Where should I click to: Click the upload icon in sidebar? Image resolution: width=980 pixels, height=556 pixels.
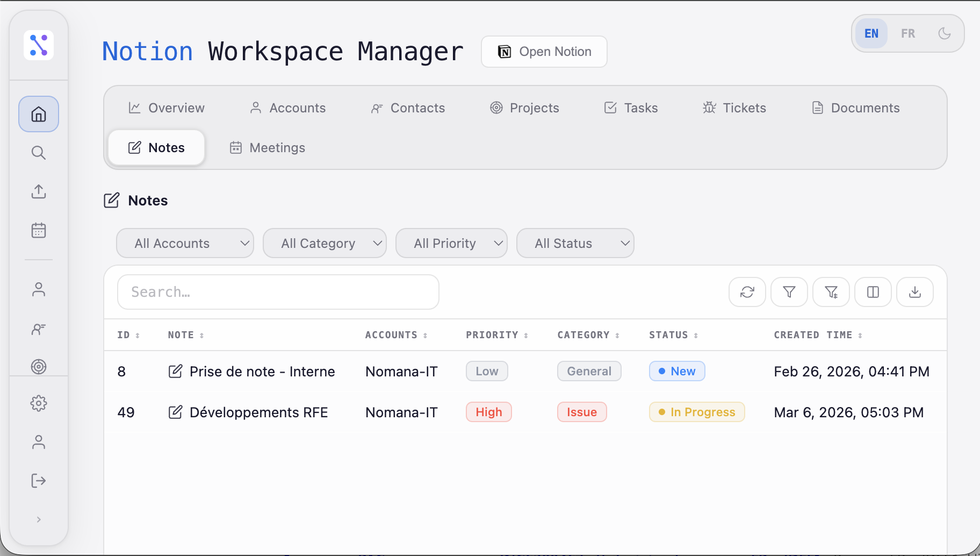pyautogui.click(x=38, y=191)
